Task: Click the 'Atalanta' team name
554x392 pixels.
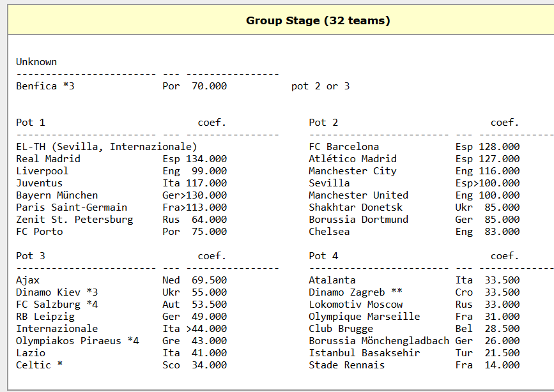Action: point(332,280)
